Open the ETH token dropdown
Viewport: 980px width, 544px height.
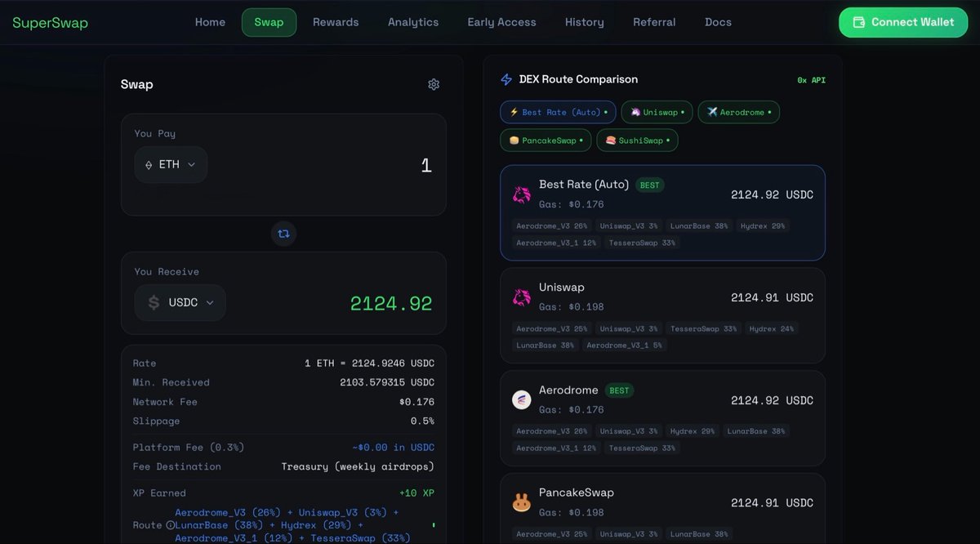click(x=171, y=164)
